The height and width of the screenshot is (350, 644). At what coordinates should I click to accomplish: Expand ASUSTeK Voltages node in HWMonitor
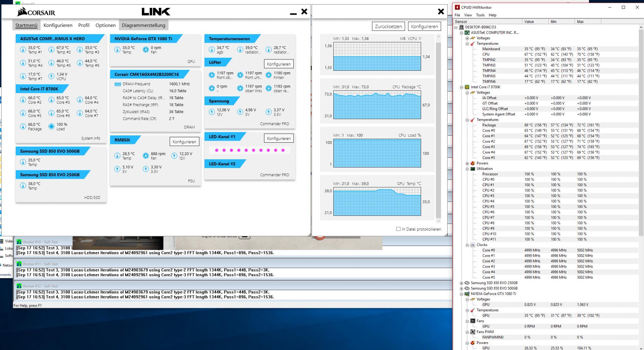(467, 38)
